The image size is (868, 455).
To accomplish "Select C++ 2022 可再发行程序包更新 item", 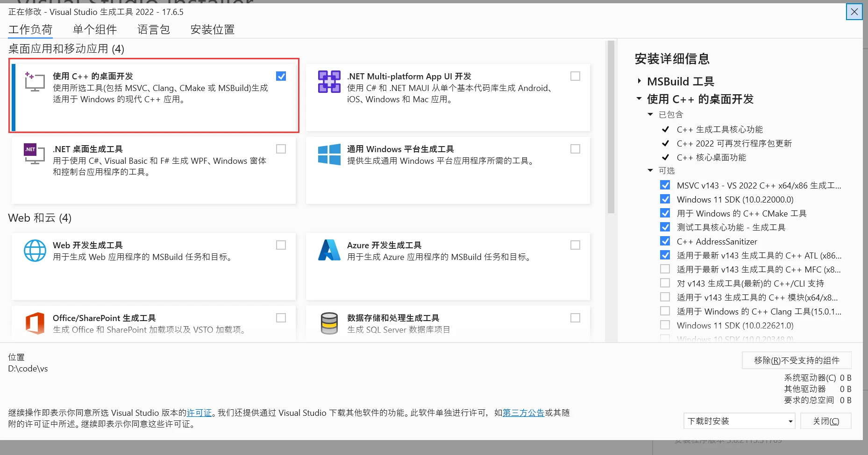I will (734, 143).
